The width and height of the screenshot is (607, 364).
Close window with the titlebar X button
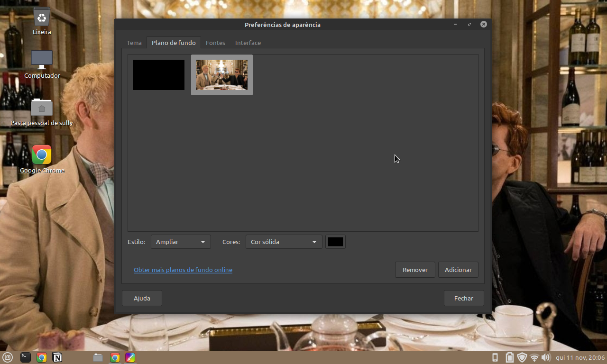click(x=484, y=24)
